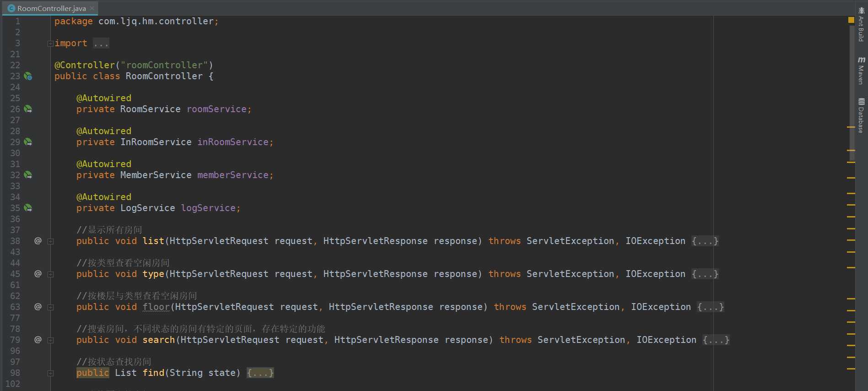Image resolution: width=868 pixels, height=391 pixels.
Task: Click the roomService field name
Action: tap(216, 109)
